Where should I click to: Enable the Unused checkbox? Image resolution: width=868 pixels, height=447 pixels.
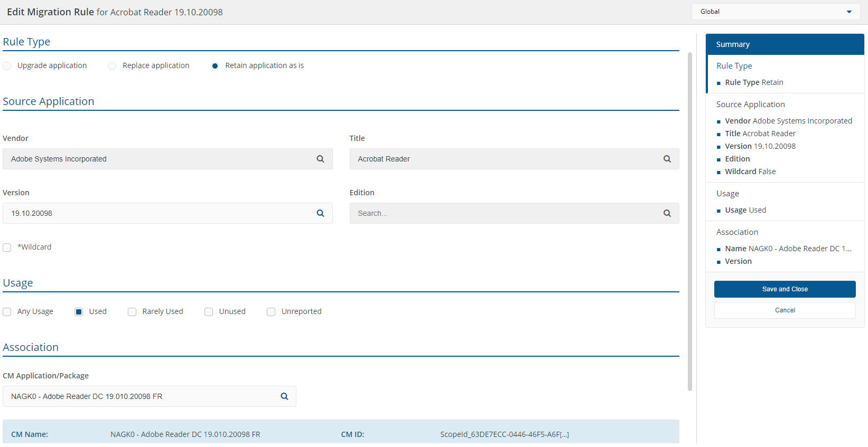click(x=209, y=312)
